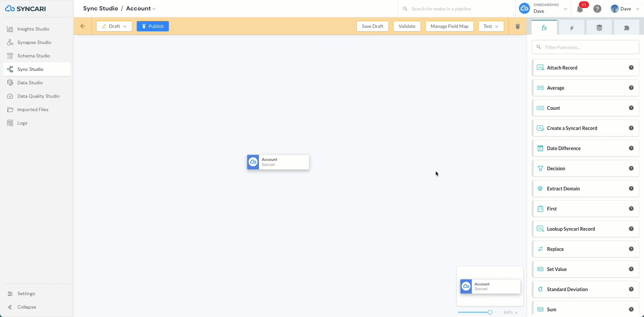Image resolution: width=644 pixels, height=317 pixels.
Task: Open the 84% zoom level dropdown
Action: (x=511, y=312)
